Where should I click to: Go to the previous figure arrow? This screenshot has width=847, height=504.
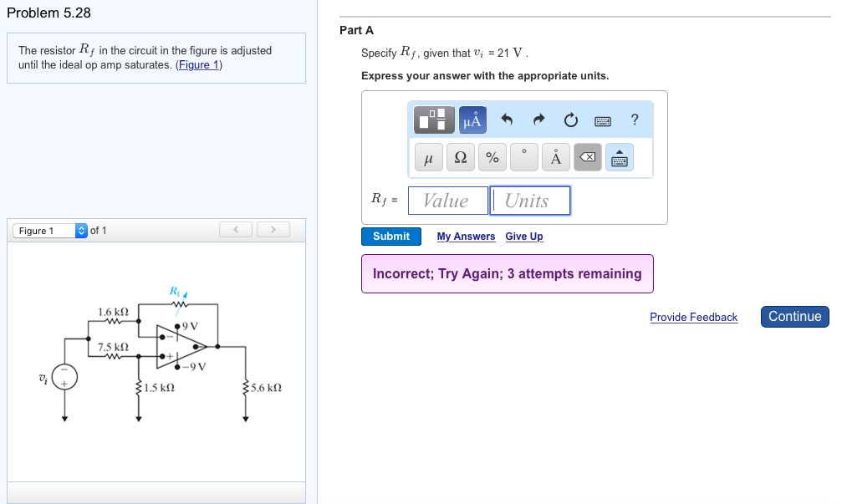[237, 229]
